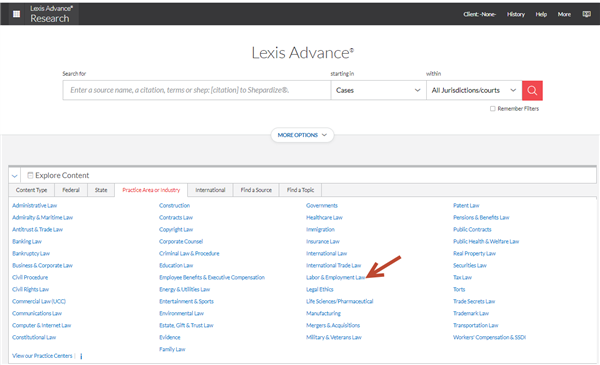The height and width of the screenshot is (365, 600).
Task: Switch to the State tab
Action: (101, 190)
